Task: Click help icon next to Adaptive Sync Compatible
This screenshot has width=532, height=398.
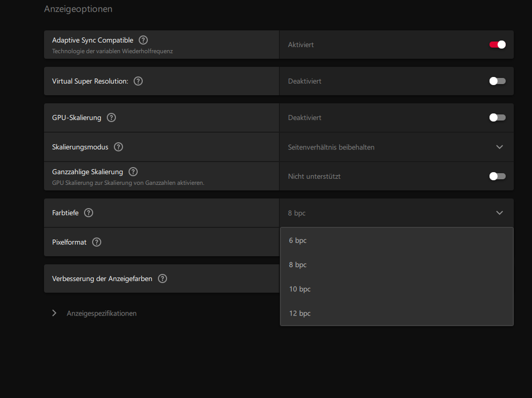Action: 143,40
